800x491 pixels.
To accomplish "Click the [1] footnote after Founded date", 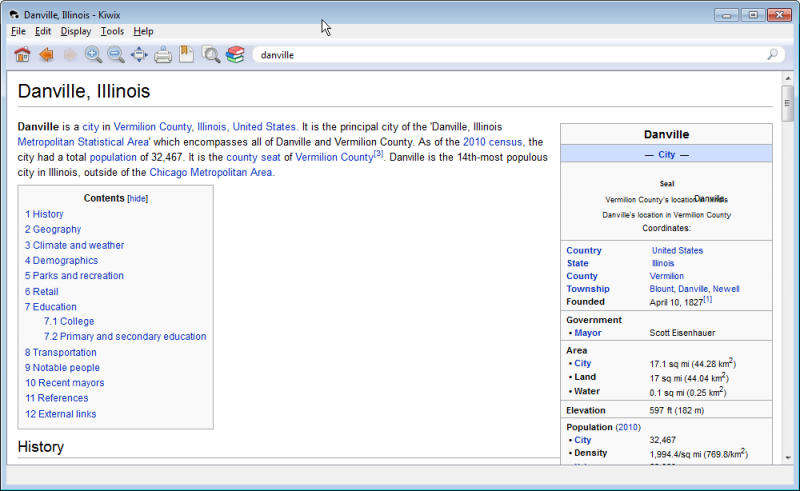I will point(708,300).
